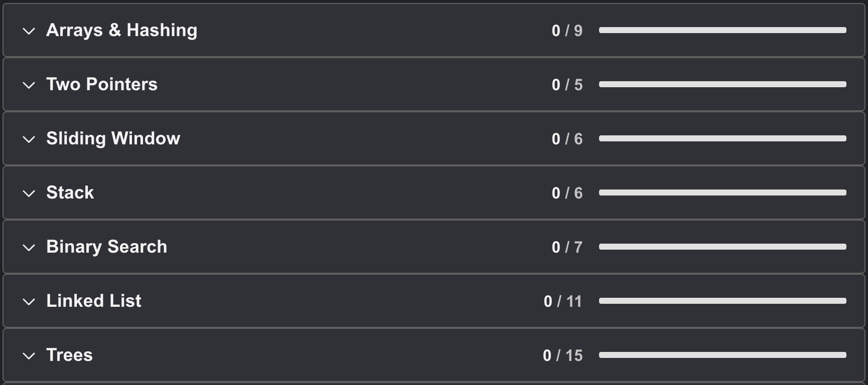Expand the Two Pointers chevron
Screen dimensions: 868x385
click(x=29, y=85)
